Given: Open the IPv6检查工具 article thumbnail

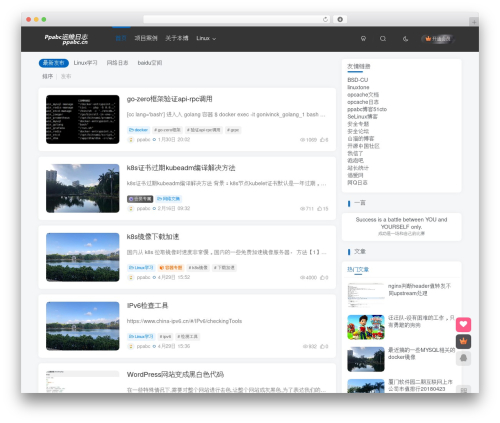Looking at the screenshot, I should [83, 326].
